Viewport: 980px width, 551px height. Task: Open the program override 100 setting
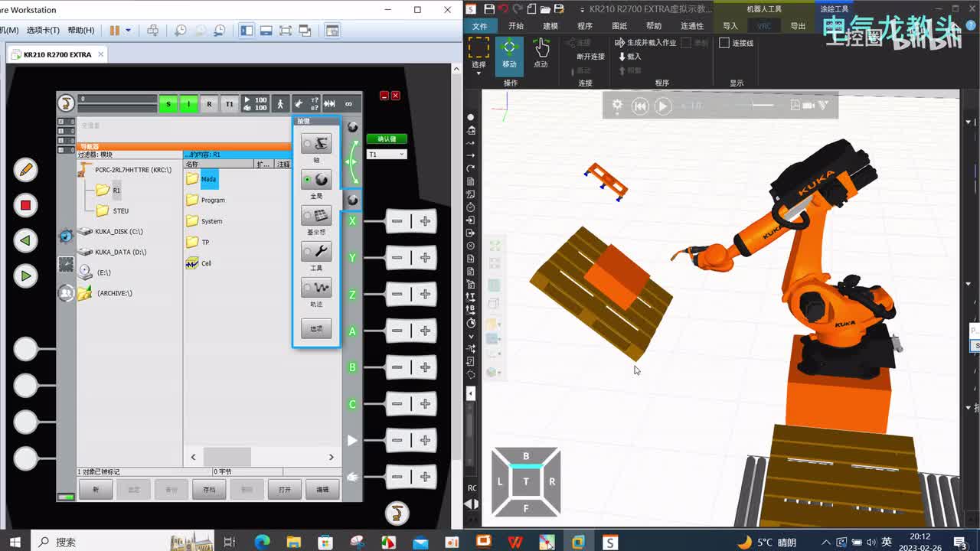[x=255, y=104]
